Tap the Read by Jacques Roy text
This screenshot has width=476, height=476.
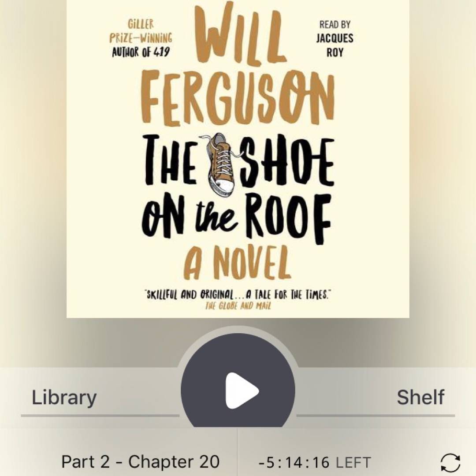335,38
